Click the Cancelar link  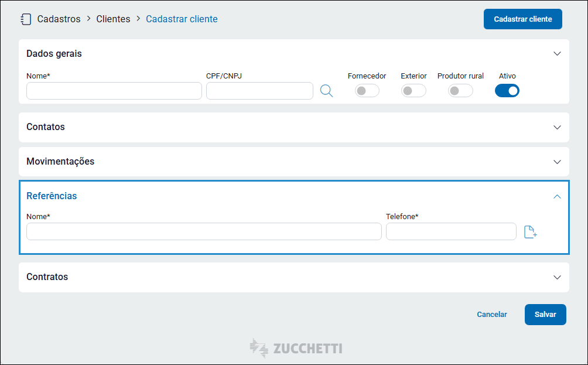tap(492, 315)
